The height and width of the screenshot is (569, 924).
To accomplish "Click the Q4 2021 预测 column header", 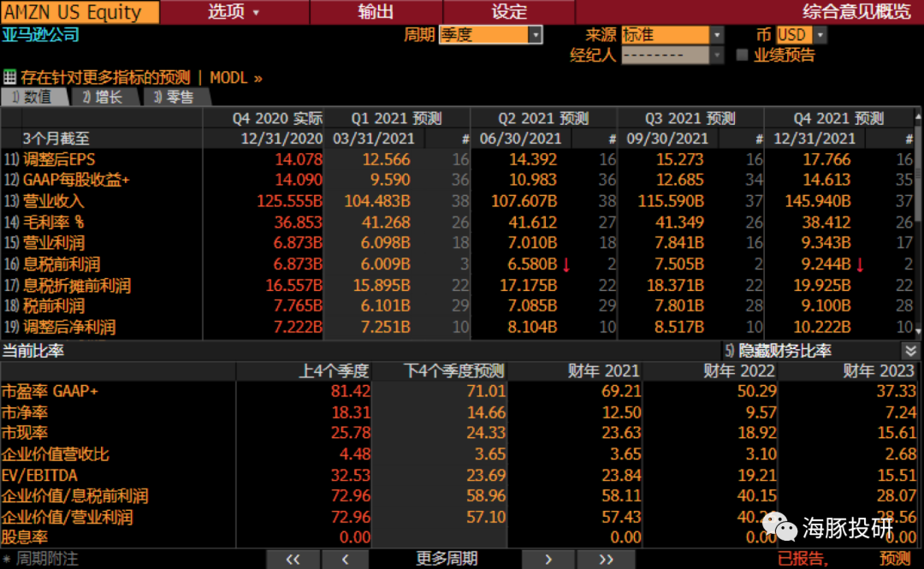I will tap(838, 118).
